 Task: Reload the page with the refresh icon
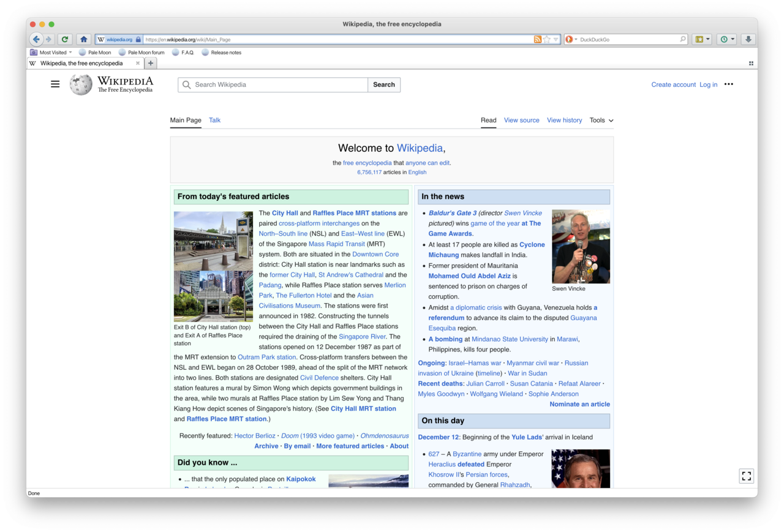64,39
